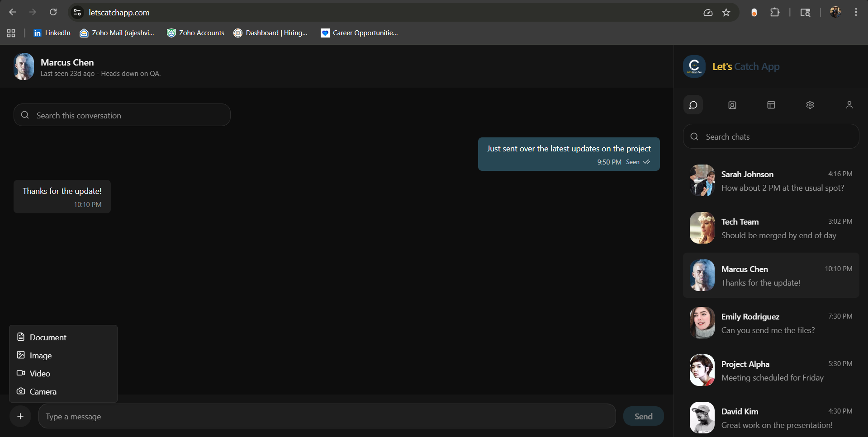Open the Dashboard | Hiring bookmark
The height and width of the screenshot is (437, 868).
coord(270,33)
